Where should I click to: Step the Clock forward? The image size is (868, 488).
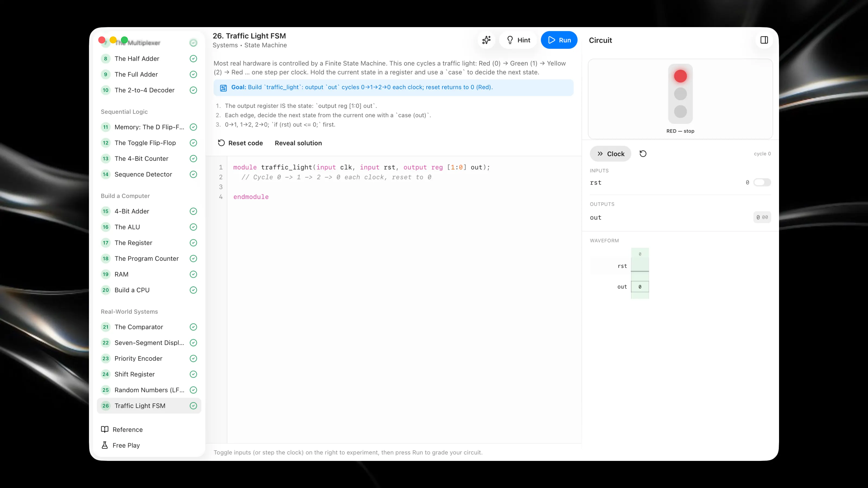click(x=611, y=153)
